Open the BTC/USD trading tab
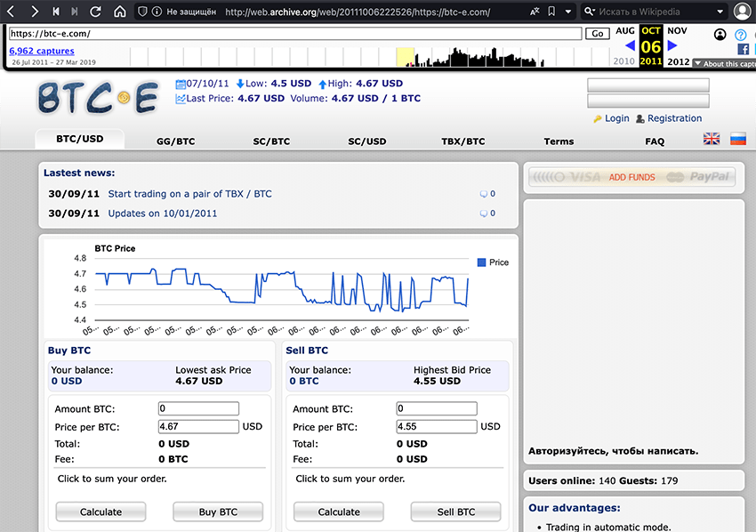 pos(80,140)
